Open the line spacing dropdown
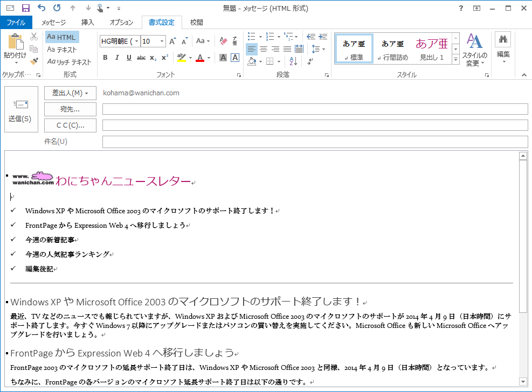 318,49
